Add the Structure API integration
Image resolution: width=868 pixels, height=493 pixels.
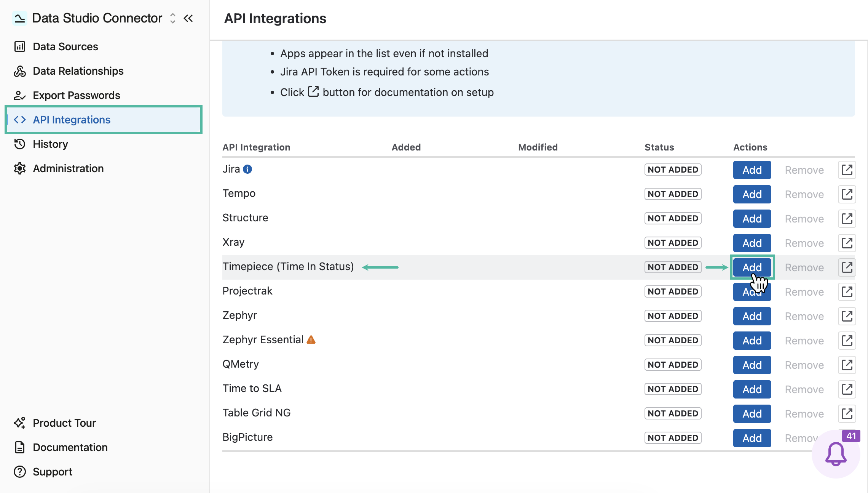point(752,219)
